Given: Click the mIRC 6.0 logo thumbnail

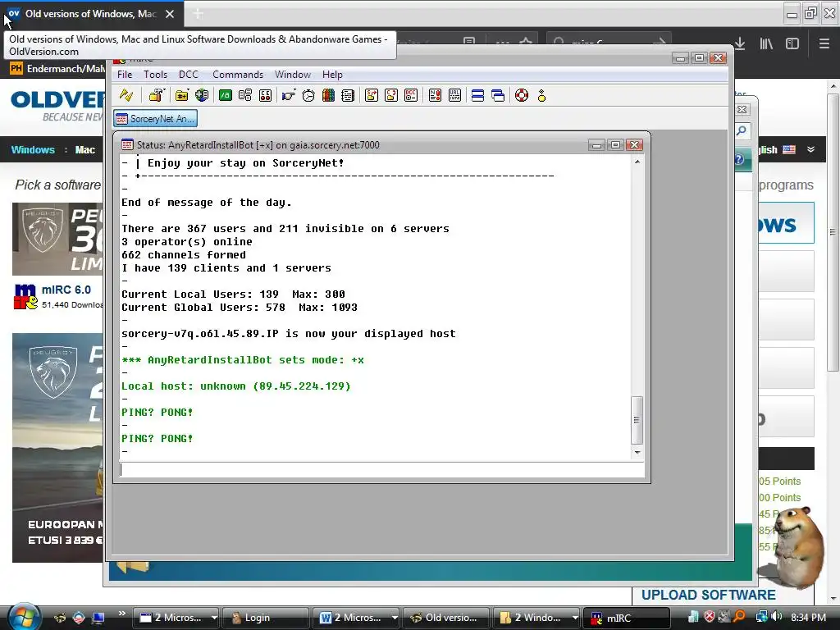Looking at the screenshot, I should point(25,297).
